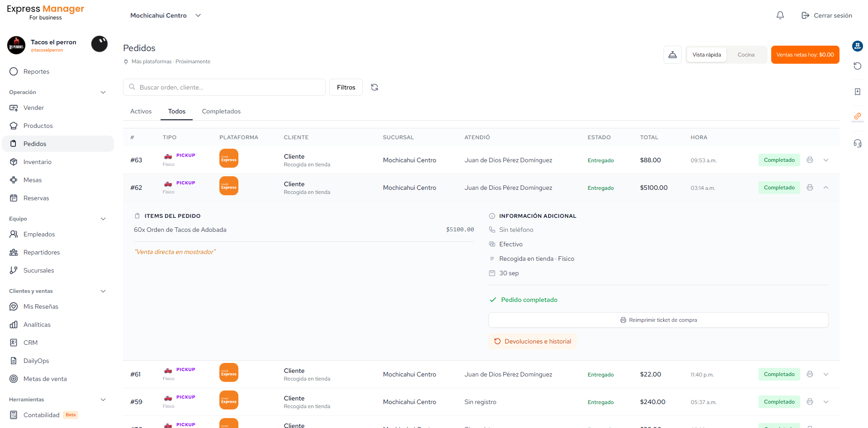This screenshot has width=868, height=428.
Task: Print ticket icon for order #62
Action: tap(810, 188)
